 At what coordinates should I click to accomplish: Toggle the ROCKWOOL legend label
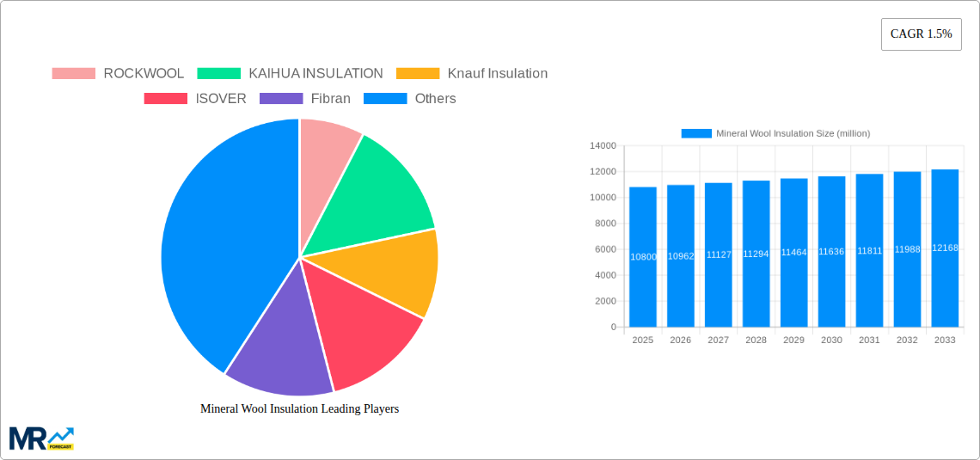tap(144, 73)
